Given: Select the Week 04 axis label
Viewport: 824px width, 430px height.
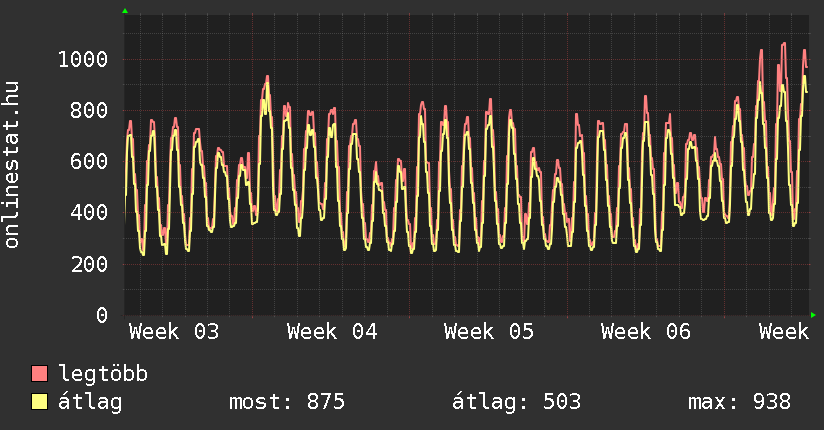Looking at the screenshot, I should (x=332, y=332).
